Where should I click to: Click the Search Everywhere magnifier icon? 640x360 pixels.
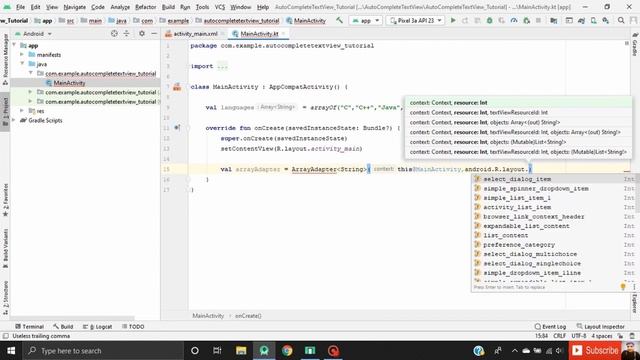tap(621, 20)
